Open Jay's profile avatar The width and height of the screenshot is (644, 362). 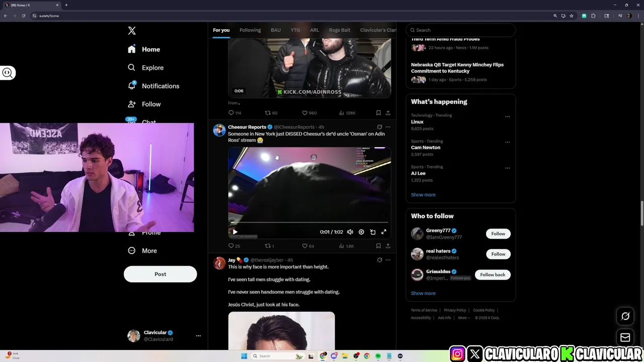(219, 263)
